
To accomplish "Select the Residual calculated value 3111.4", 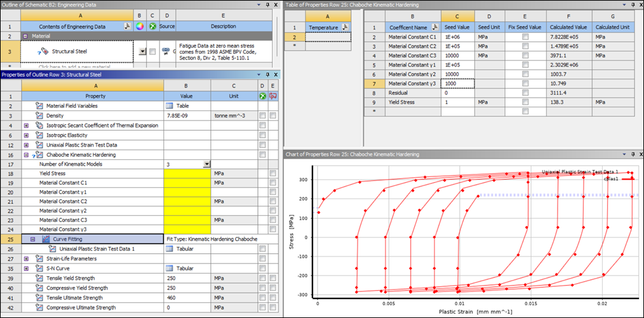I will point(569,92).
